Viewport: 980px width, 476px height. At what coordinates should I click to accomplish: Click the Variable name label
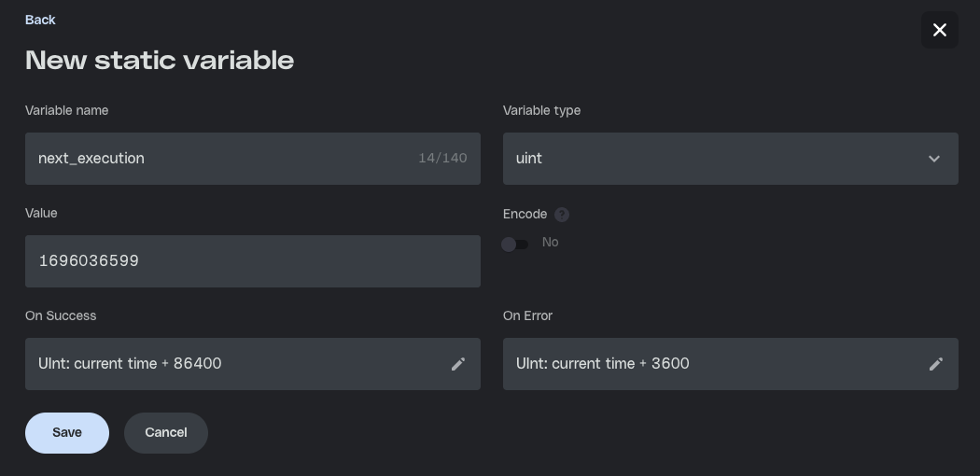click(66, 110)
